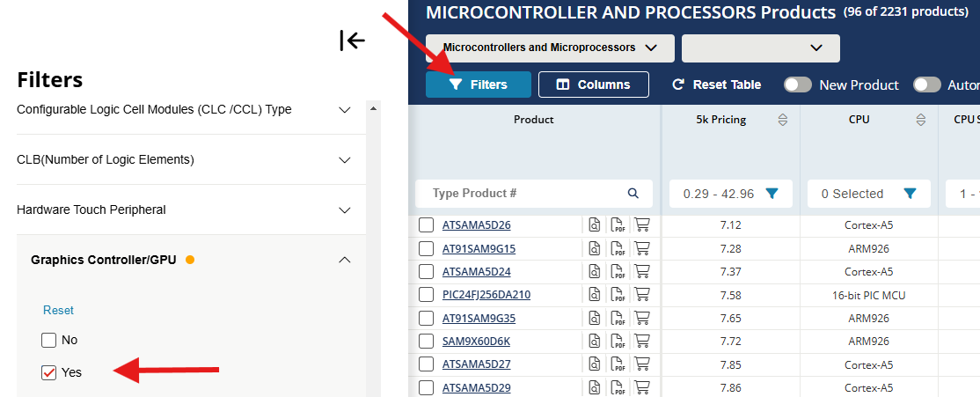Open PDF datasheet for SAM9X60D6K
This screenshot has width=980, height=397.
618,342
